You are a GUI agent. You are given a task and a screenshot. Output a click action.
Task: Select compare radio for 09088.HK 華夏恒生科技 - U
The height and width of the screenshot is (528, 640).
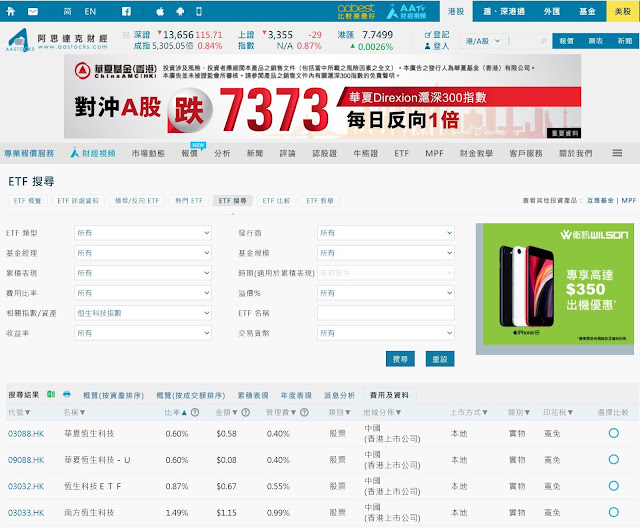[x=613, y=459]
